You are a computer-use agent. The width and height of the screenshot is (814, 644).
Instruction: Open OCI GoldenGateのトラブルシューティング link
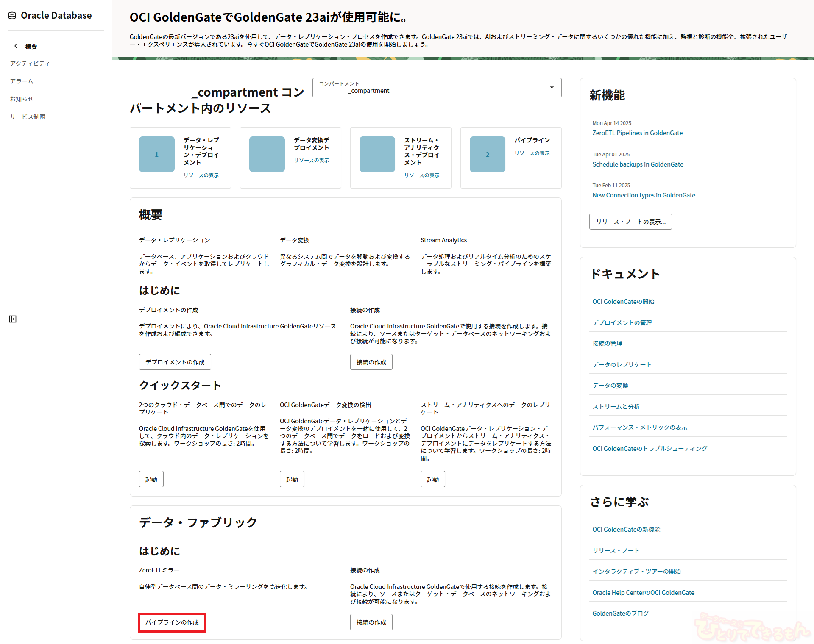click(x=650, y=449)
